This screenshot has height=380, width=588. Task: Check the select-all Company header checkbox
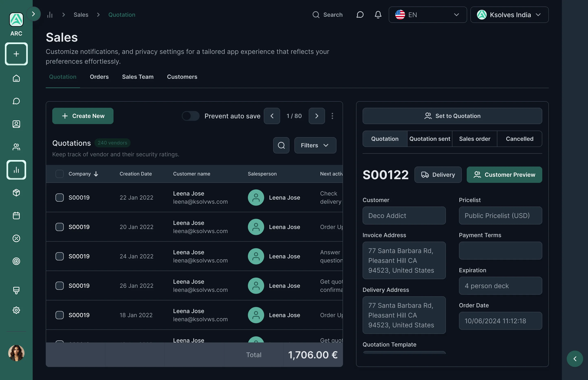59,174
